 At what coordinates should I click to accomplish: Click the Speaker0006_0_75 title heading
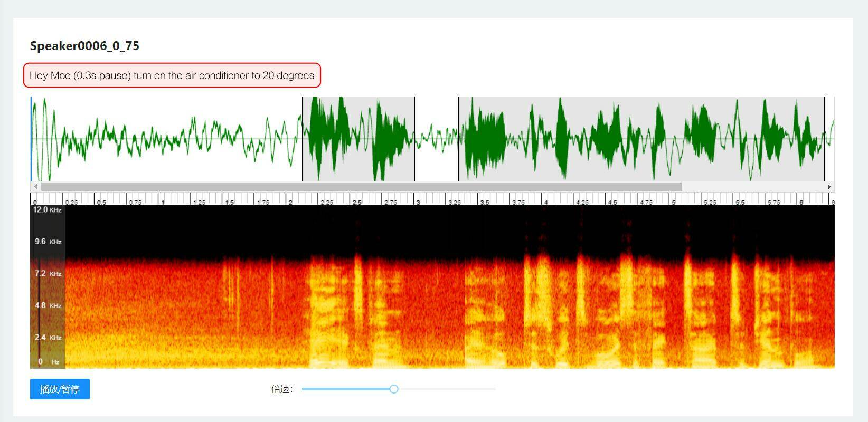tap(84, 46)
